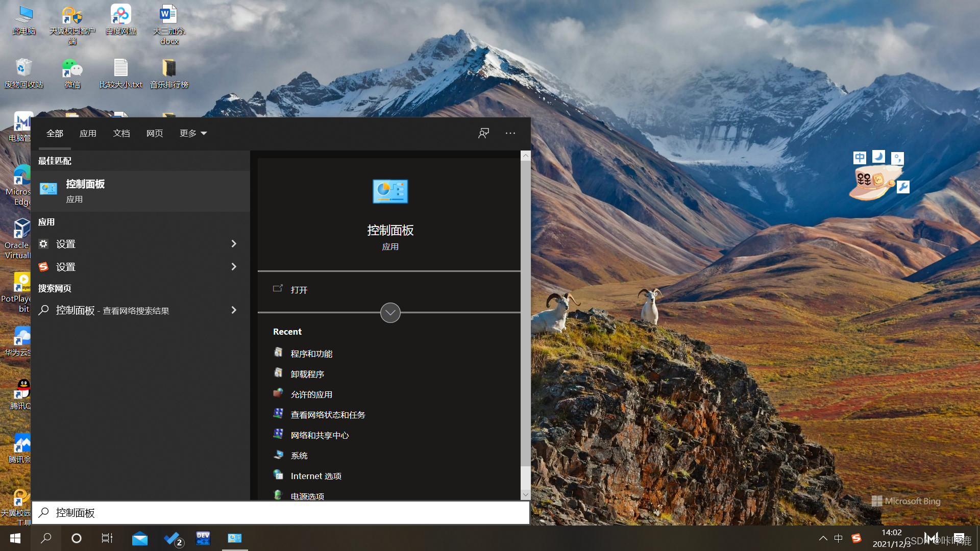Image resolution: width=980 pixels, height=551 pixels.
Task: Open recent item 允许的应用
Action: coord(311,394)
